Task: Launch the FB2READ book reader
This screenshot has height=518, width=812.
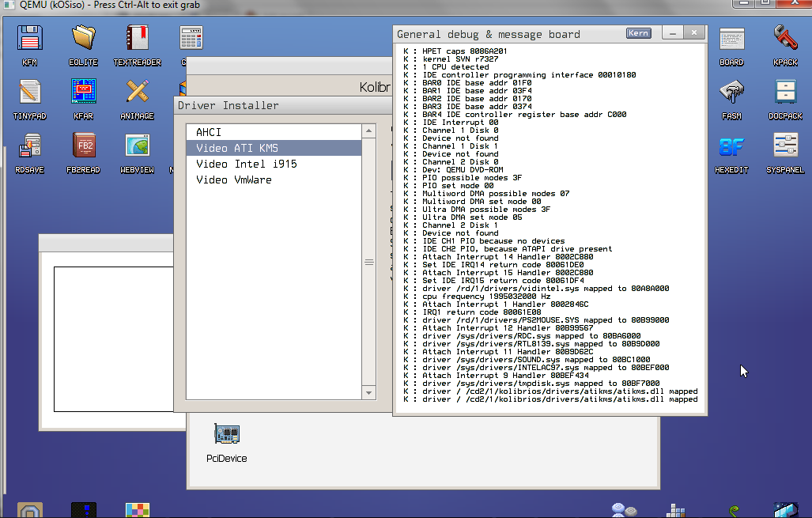Action: 83,146
